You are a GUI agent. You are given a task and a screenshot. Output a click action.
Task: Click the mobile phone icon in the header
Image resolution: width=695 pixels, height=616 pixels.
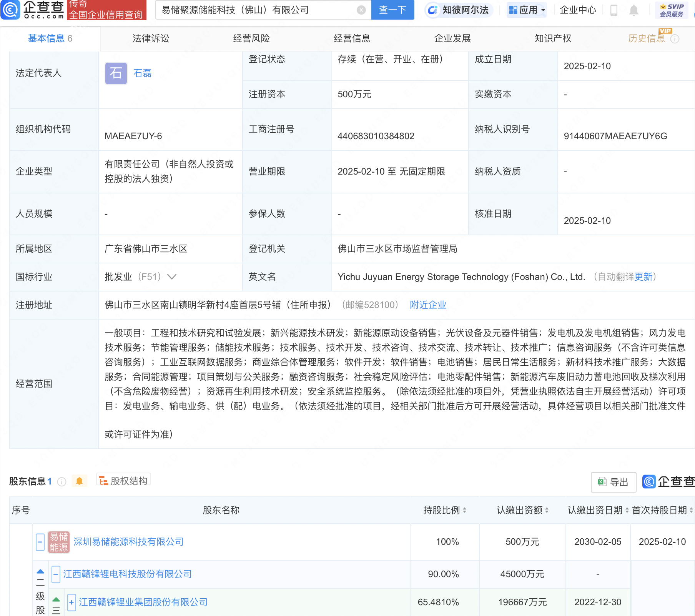click(614, 10)
